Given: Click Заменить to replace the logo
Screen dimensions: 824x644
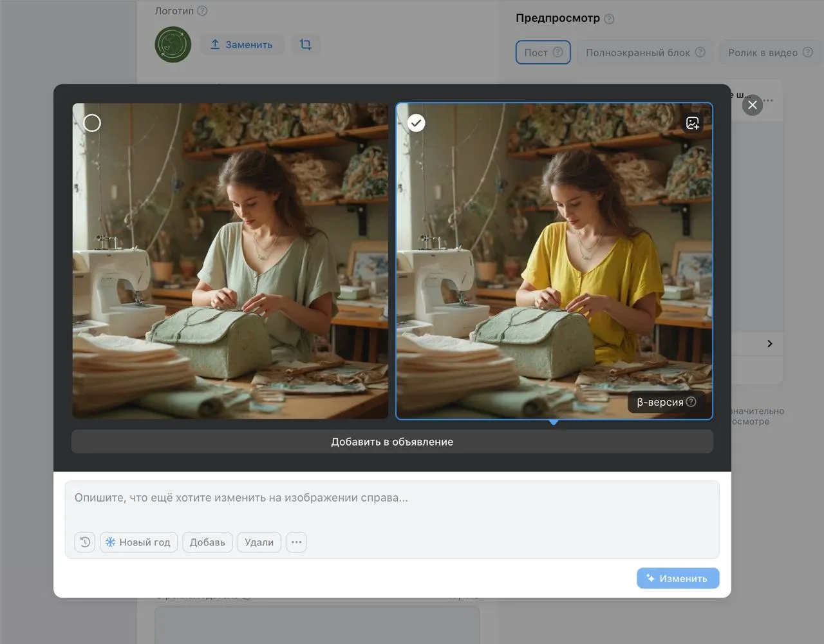Looking at the screenshot, I should point(242,44).
